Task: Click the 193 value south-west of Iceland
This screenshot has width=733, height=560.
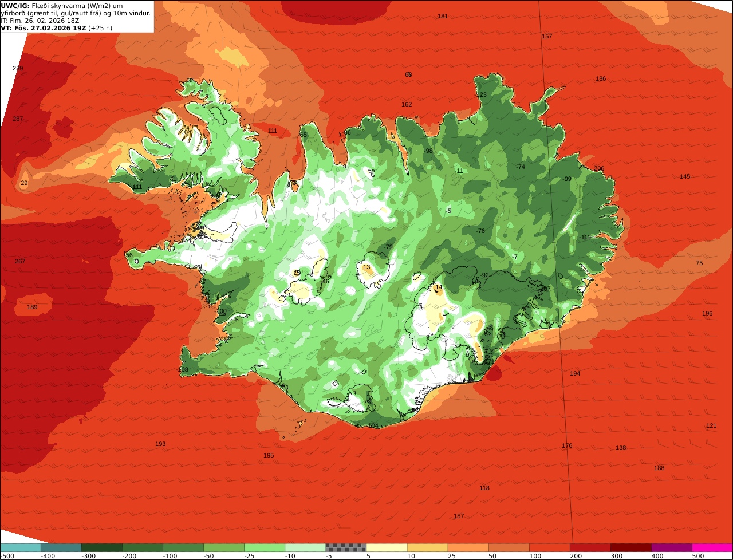Action: tap(160, 444)
